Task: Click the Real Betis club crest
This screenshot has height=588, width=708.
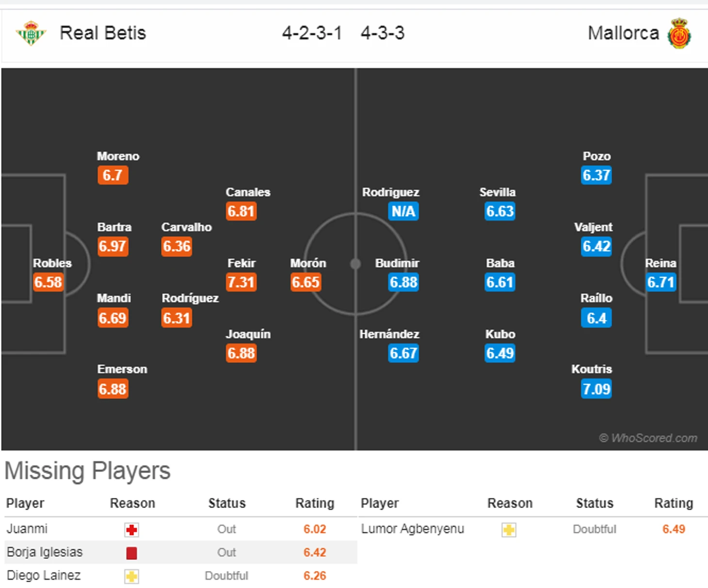Action: [31, 33]
